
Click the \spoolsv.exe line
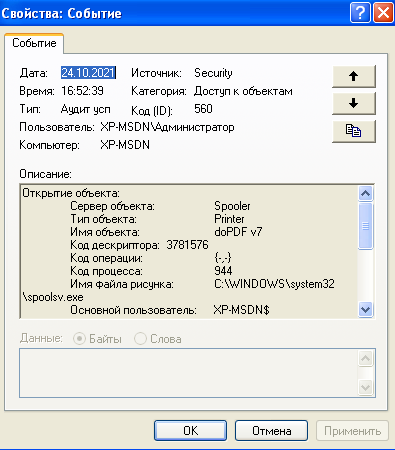(53, 297)
